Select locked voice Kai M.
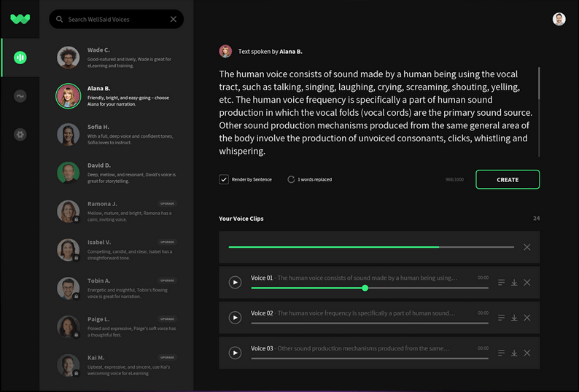The width and height of the screenshot is (579, 392). click(x=117, y=365)
